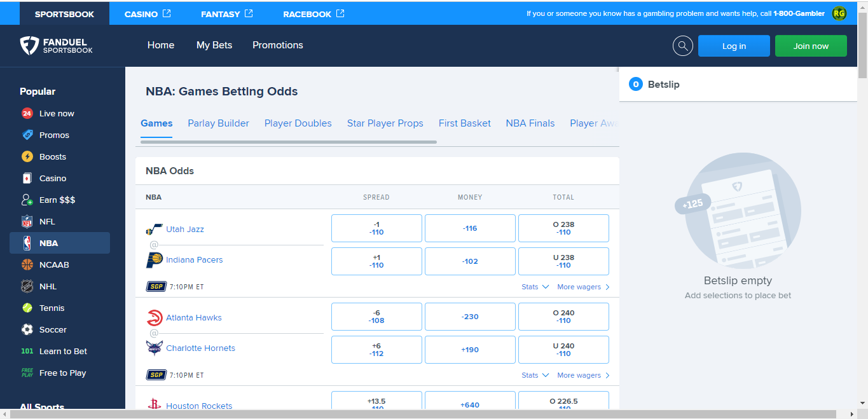Click the Boosts lightning icon
Screen dimensions: 868x419
point(27,156)
